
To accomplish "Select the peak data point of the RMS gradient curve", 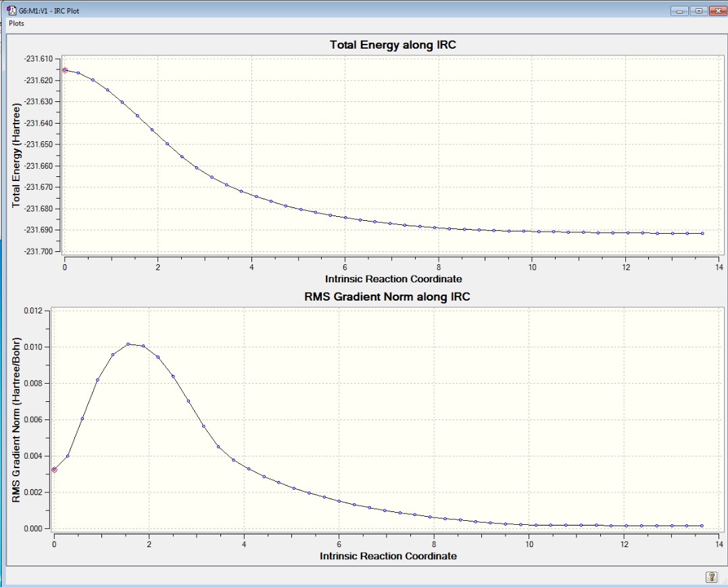I will pyautogui.click(x=128, y=344).
